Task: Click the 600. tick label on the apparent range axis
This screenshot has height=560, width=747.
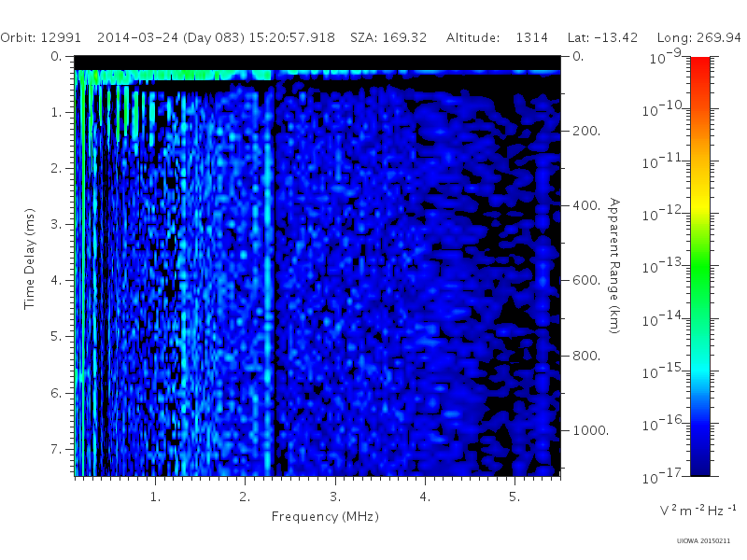Action: pyautogui.click(x=586, y=280)
